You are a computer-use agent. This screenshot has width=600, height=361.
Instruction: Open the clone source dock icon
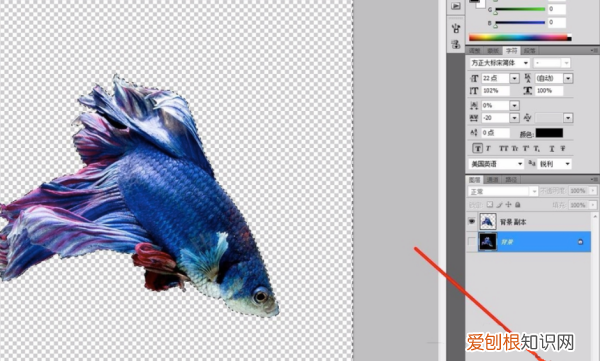click(x=455, y=44)
